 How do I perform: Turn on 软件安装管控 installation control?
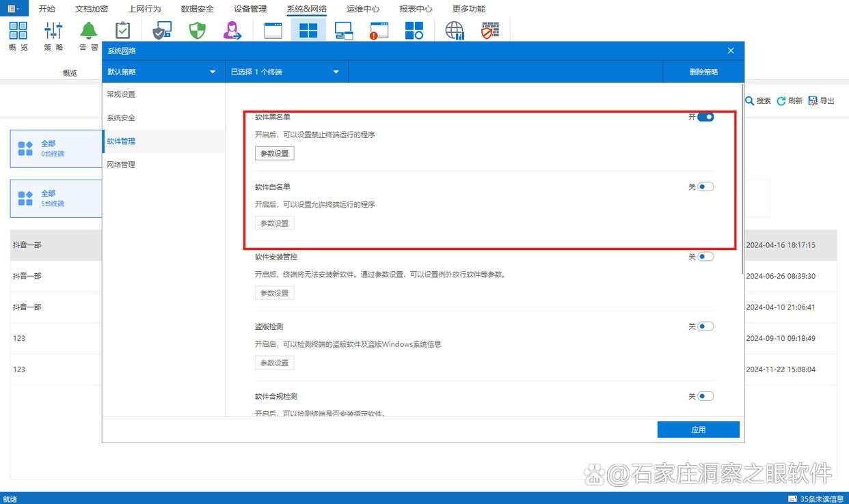point(705,256)
